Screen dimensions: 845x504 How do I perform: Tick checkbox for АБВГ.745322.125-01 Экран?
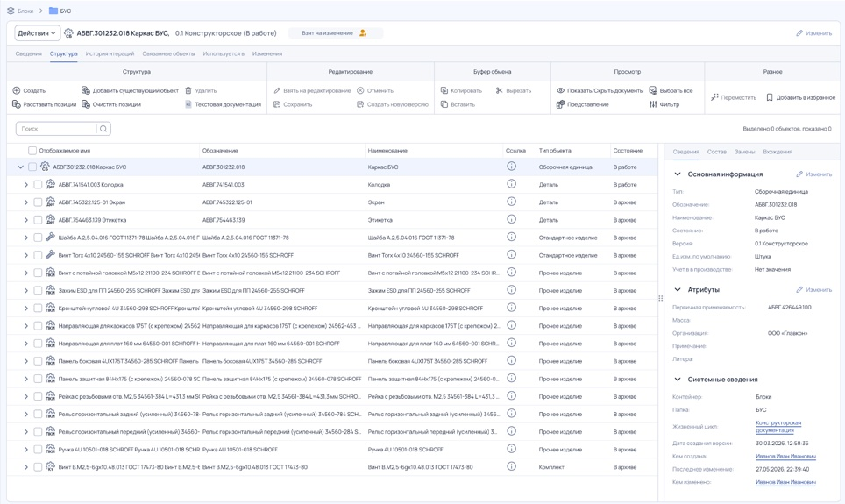pos(38,202)
